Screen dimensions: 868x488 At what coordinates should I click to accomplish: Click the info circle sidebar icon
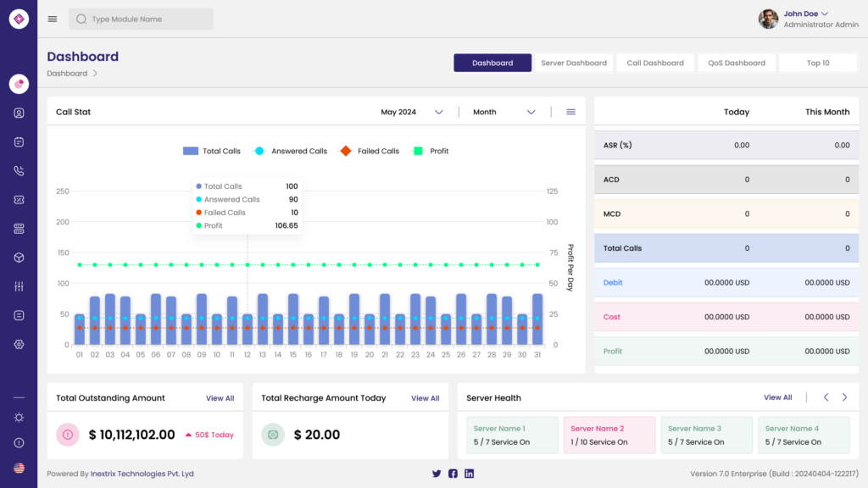tap(19, 442)
